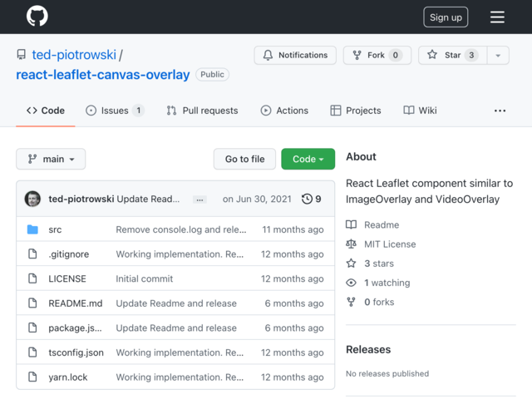The height and width of the screenshot is (399, 532).
Task: Click the fork icon beside 0 forks
Action: (x=351, y=302)
